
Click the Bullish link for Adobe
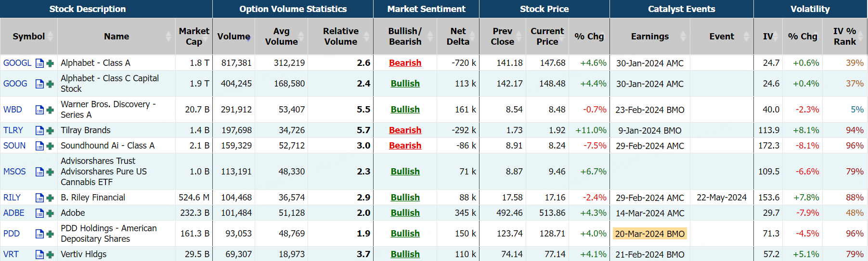coord(405,213)
